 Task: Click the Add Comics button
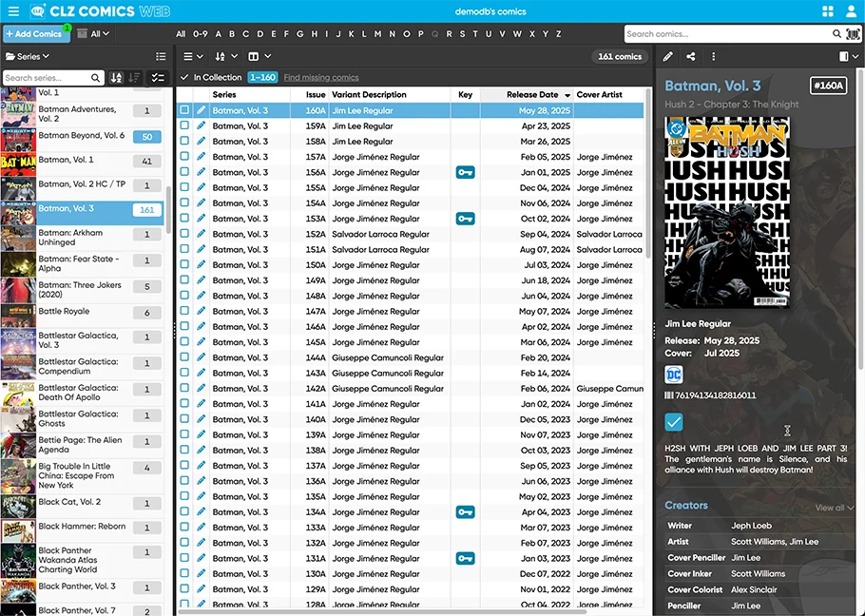[x=36, y=33]
